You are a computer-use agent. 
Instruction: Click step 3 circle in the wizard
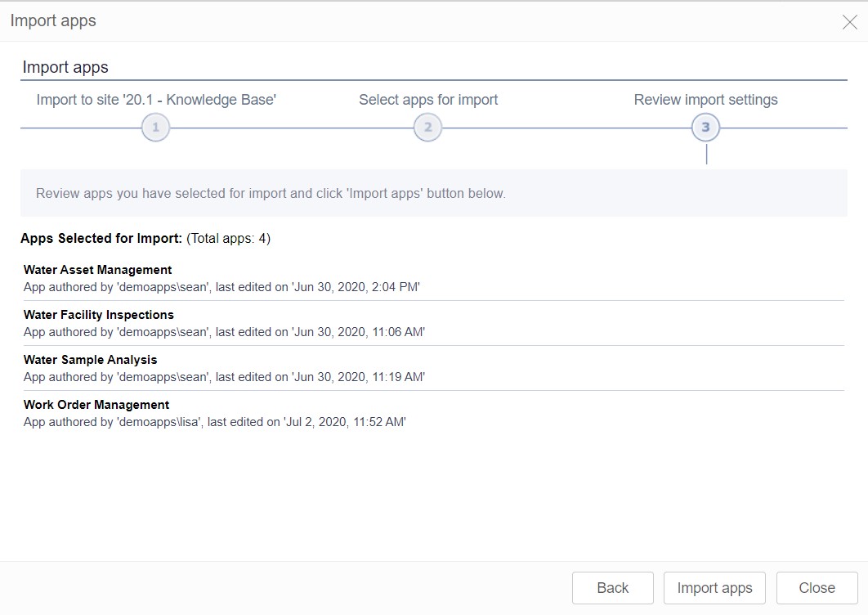pos(705,128)
